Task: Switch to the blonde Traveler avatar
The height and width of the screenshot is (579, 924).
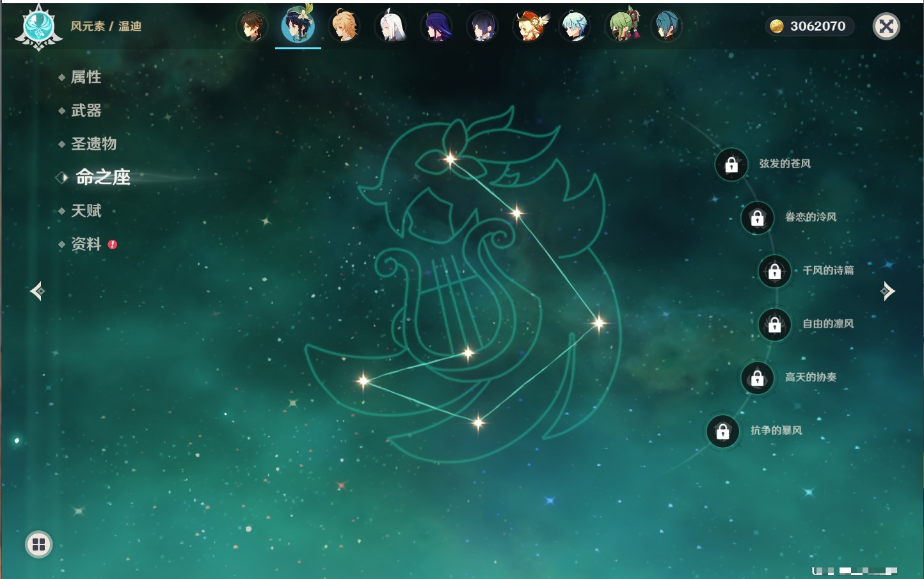Action: point(344,27)
